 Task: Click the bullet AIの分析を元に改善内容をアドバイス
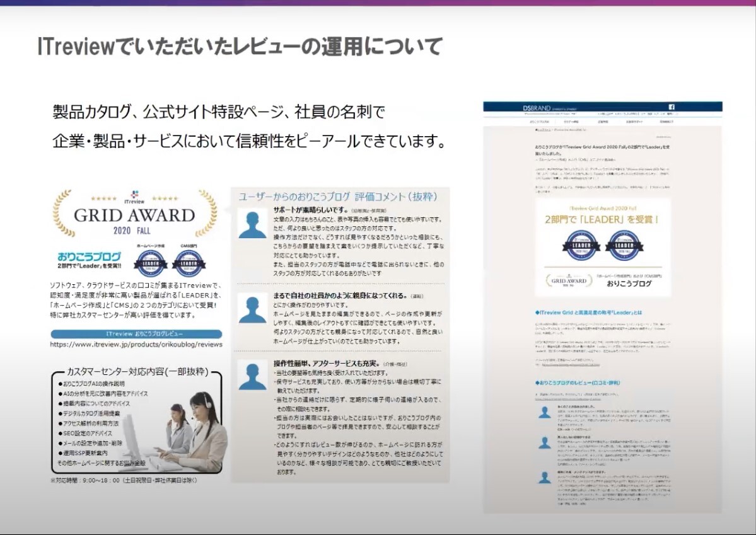point(103,394)
